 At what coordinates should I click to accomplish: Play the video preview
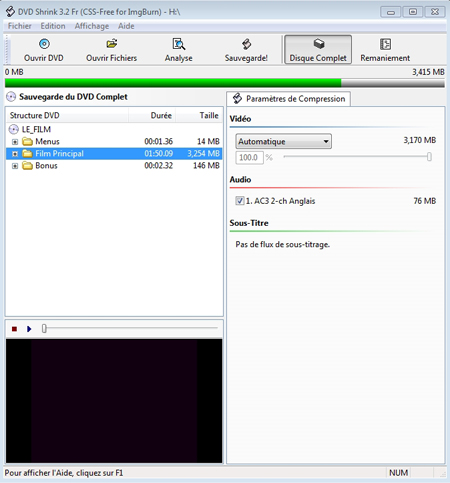tap(29, 329)
